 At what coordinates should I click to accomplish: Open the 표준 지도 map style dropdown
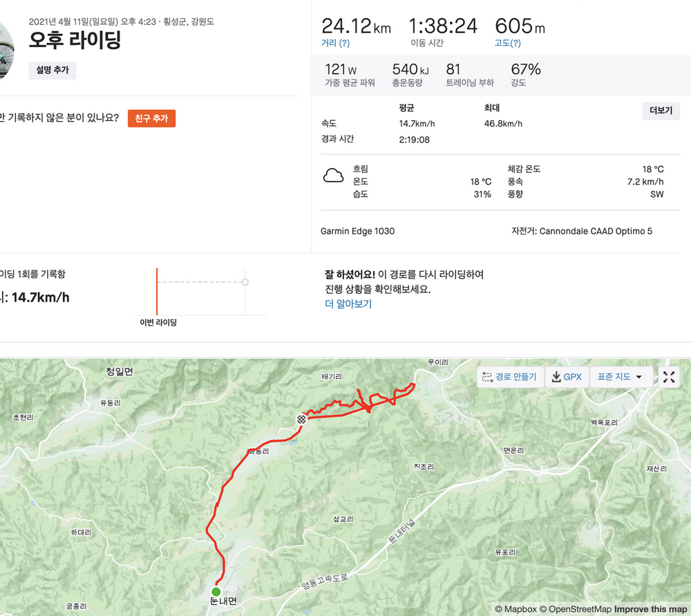coord(620,377)
